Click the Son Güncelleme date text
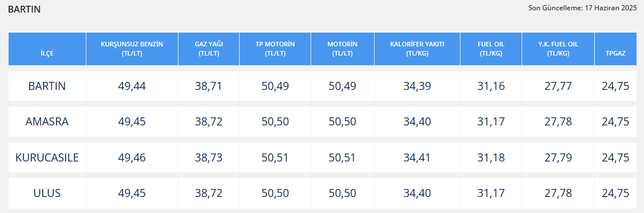The height and width of the screenshot is (213, 644). tap(582, 7)
